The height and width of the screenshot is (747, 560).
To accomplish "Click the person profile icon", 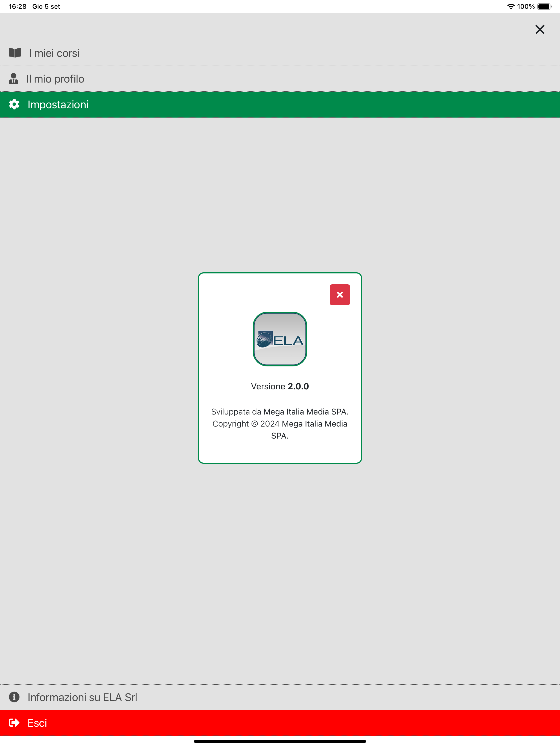I will (13, 78).
